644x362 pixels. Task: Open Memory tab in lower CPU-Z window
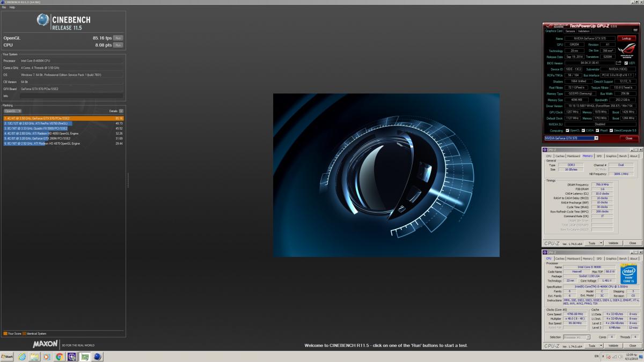(x=588, y=258)
